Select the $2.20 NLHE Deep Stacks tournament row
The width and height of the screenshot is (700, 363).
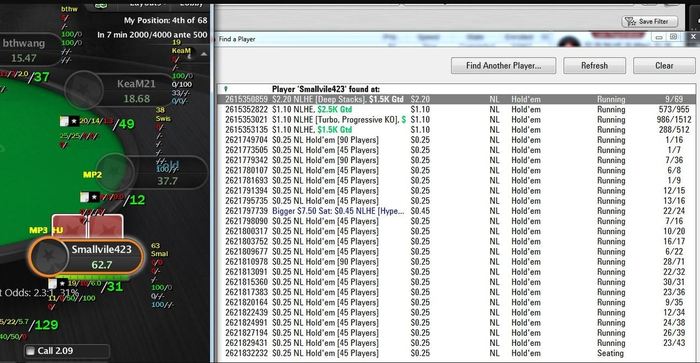(x=456, y=99)
